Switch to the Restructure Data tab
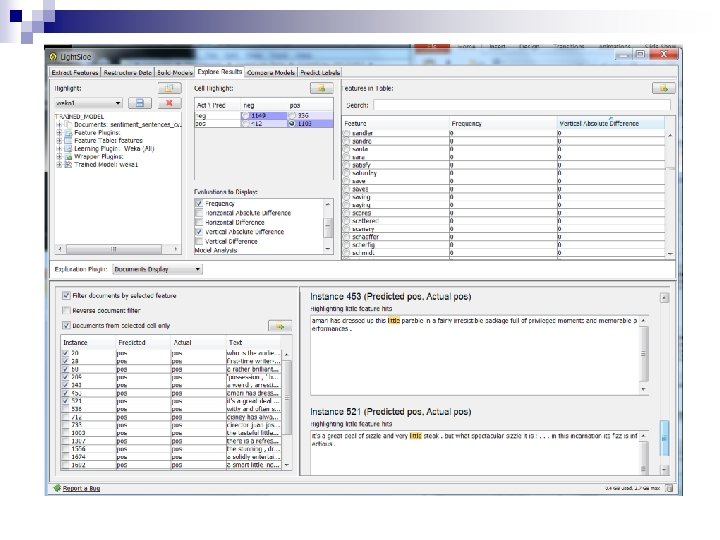The image size is (720, 540). click(127, 73)
